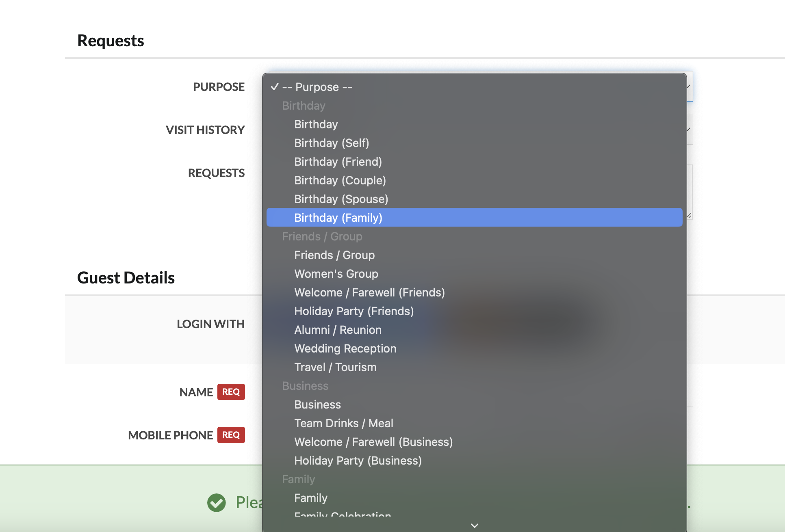Select Alumni / Reunion purpose
Image resolution: width=785 pixels, height=532 pixels.
click(x=338, y=330)
